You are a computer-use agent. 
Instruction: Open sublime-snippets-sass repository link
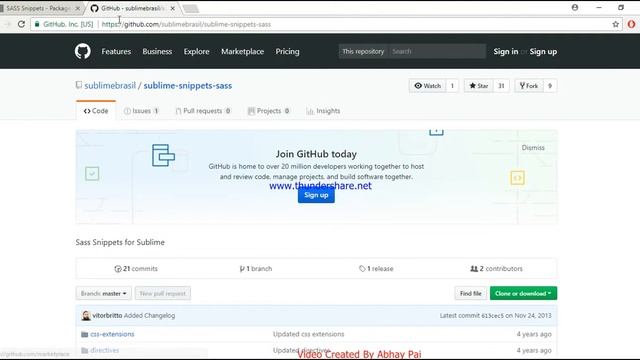(x=188, y=86)
